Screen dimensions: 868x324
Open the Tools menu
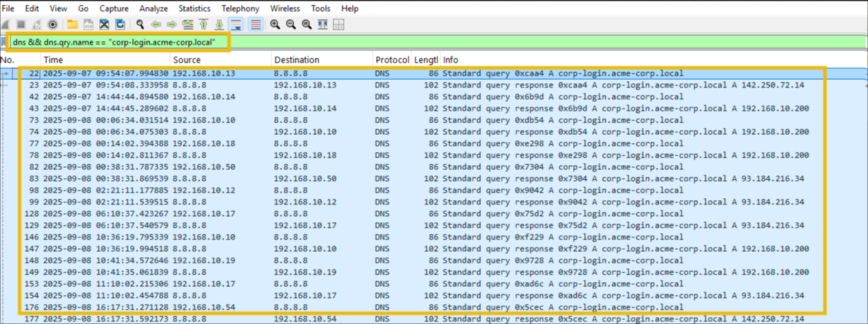[x=320, y=8]
